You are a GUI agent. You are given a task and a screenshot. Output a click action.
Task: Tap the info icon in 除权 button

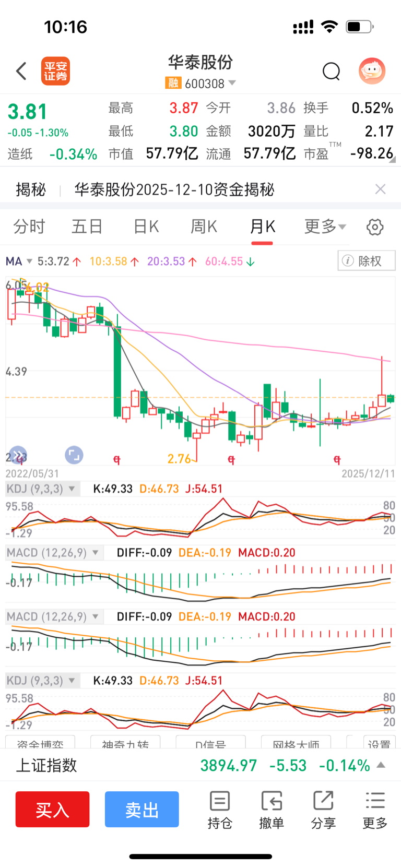[347, 260]
